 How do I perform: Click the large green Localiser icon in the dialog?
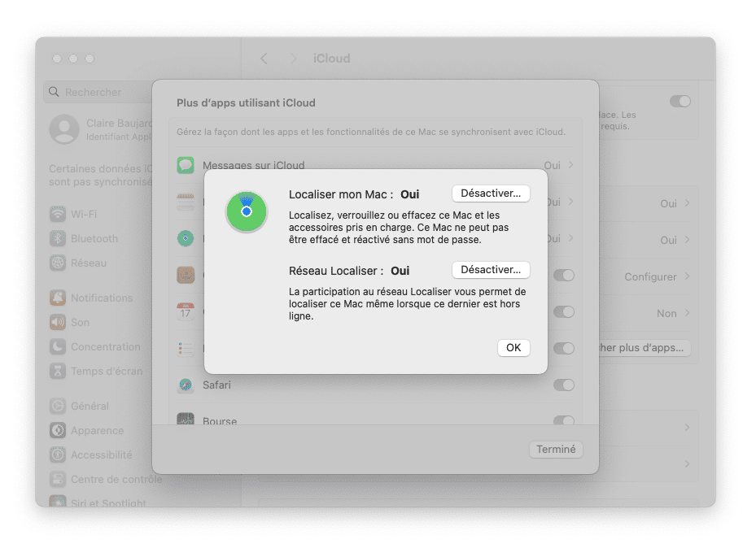(x=247, y=211)
